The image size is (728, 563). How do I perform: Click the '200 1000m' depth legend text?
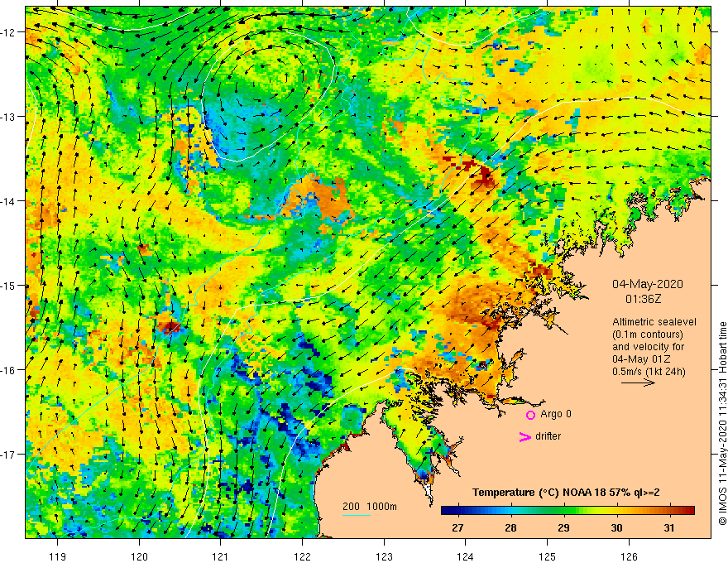click(370, 507)
